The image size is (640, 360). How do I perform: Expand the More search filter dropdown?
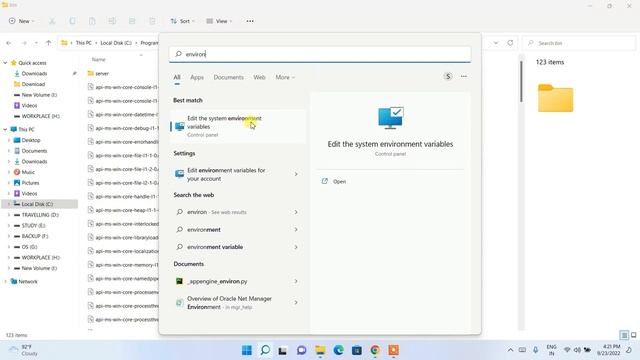pos(285,77)
